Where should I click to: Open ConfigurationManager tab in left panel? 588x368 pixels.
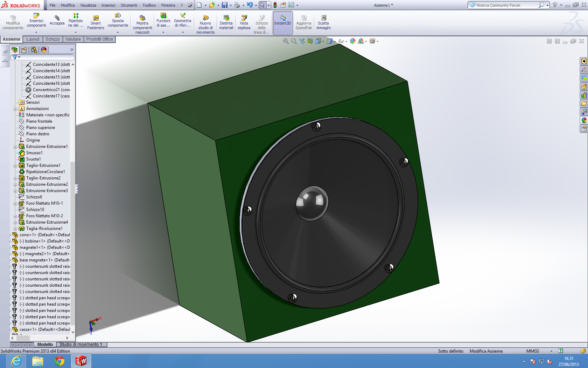[34, 50]
